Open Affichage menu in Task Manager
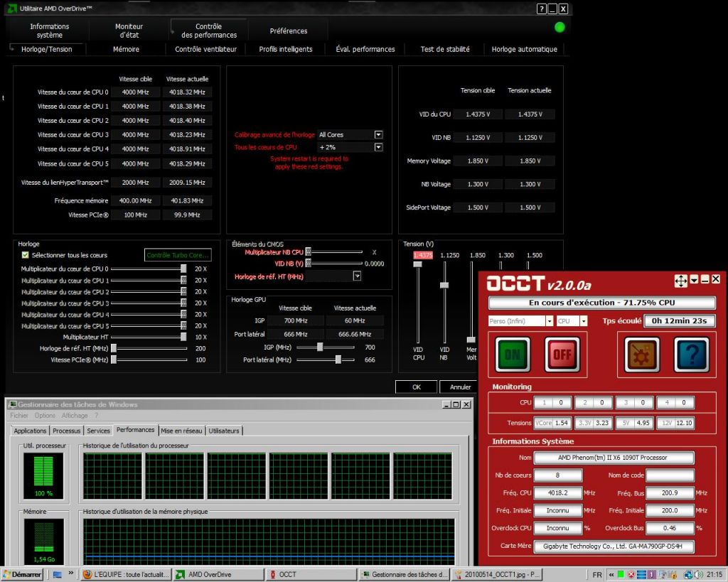 74,416
